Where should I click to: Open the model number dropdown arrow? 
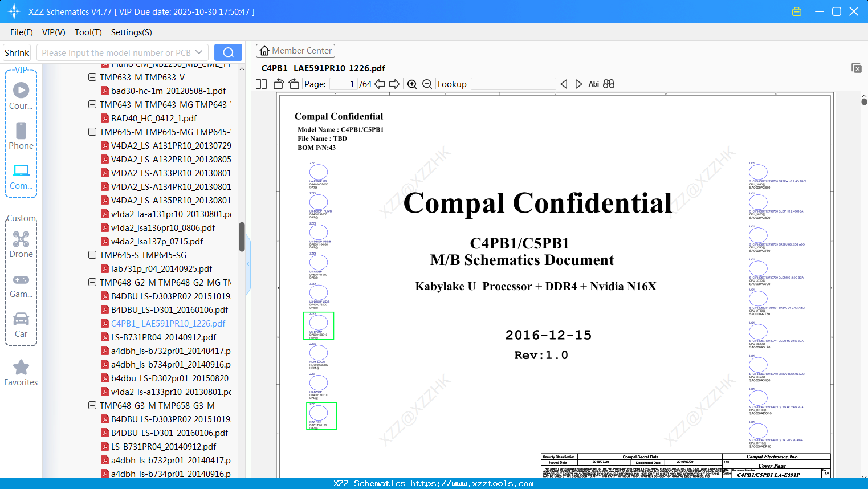[x=199, y=52]
